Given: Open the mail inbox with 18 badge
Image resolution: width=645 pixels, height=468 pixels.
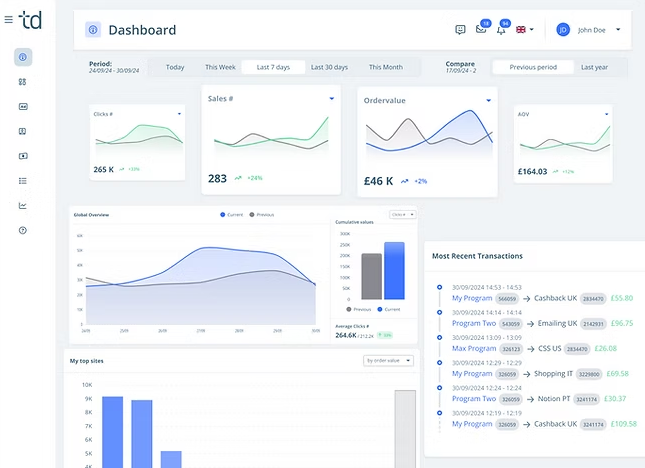Looking at the screenshot, I should pos(481,30).
